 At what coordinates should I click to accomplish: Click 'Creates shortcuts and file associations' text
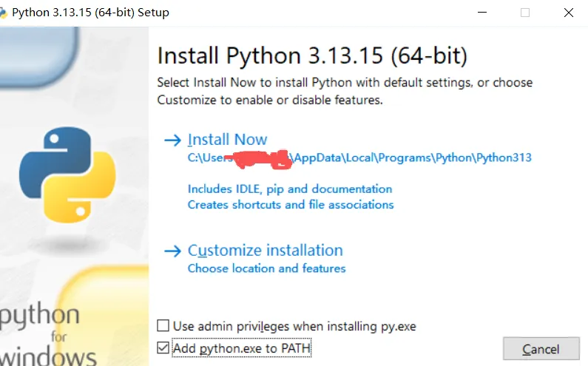point(291,205)
